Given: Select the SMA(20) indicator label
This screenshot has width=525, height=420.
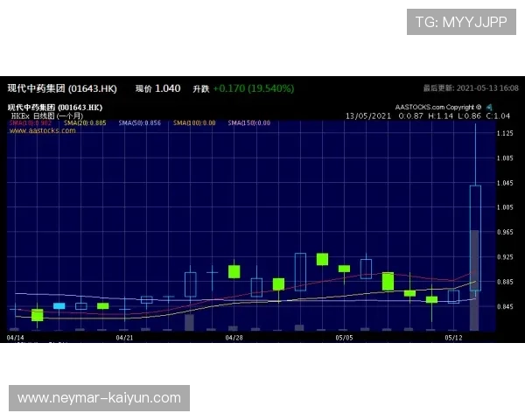Looking at the screenshot, I should click(x=85, y=123).
